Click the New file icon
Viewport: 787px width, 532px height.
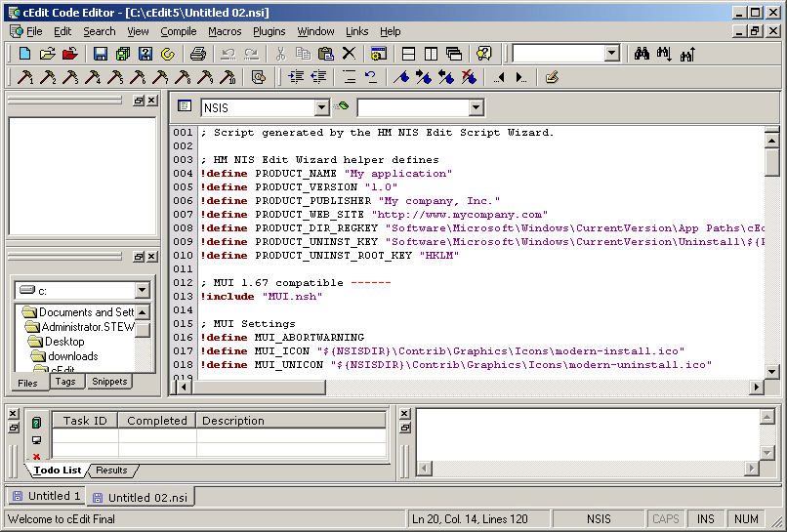(25, 54)
